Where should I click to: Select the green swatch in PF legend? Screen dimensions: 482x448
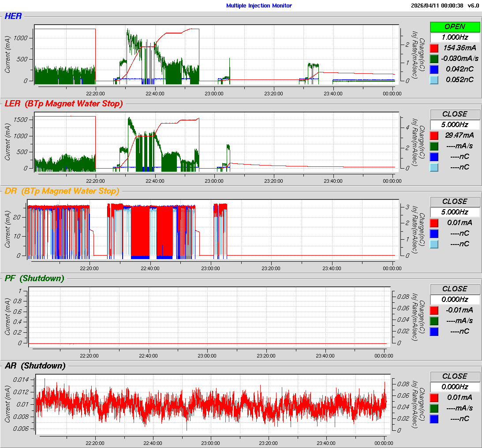[434, 321]
